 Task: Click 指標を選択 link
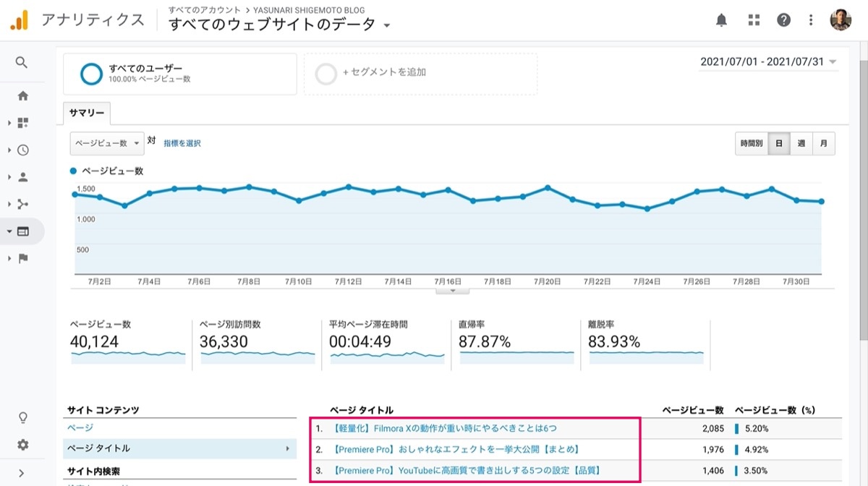pyautogui.click(x=182, y=143)
